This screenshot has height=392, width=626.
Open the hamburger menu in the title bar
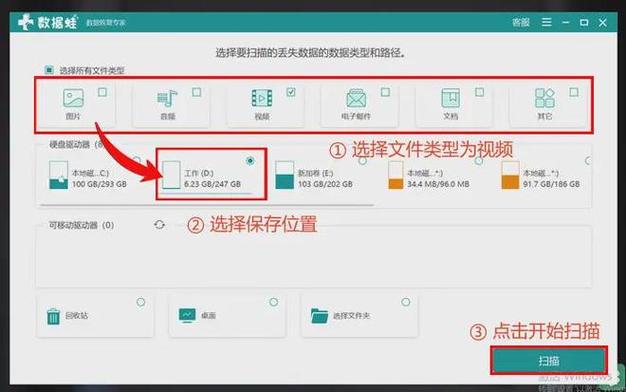[x=547, y=22]
